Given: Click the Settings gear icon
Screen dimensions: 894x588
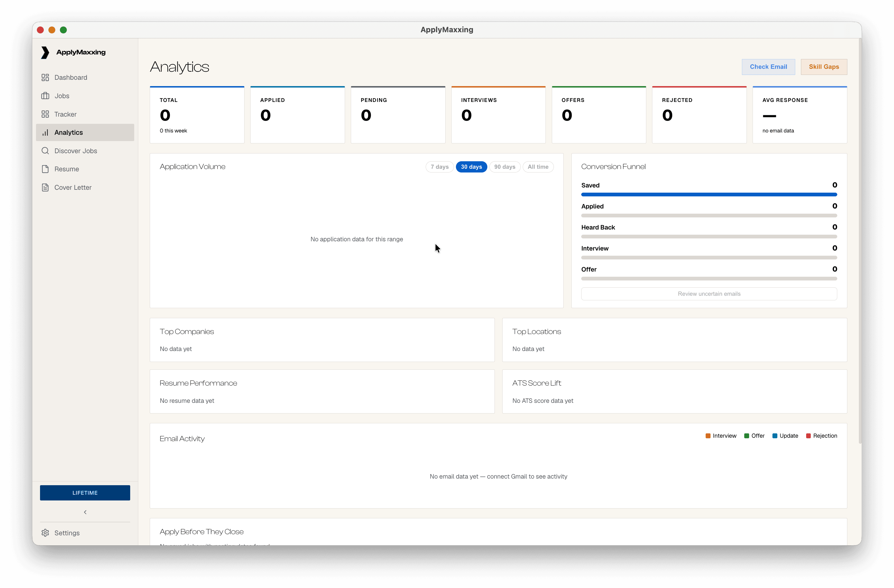Looking at the screenshot, I should pyautogui.click(x=45, y=533).
